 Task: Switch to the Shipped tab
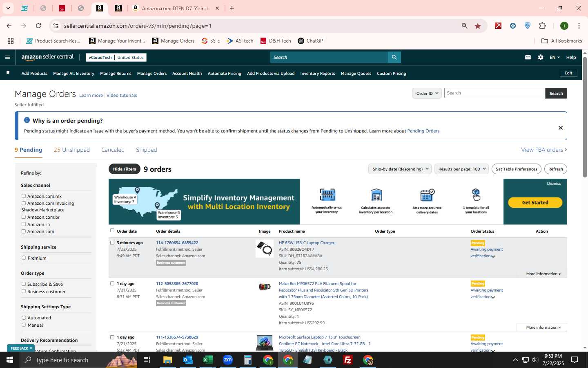(147, 150)
